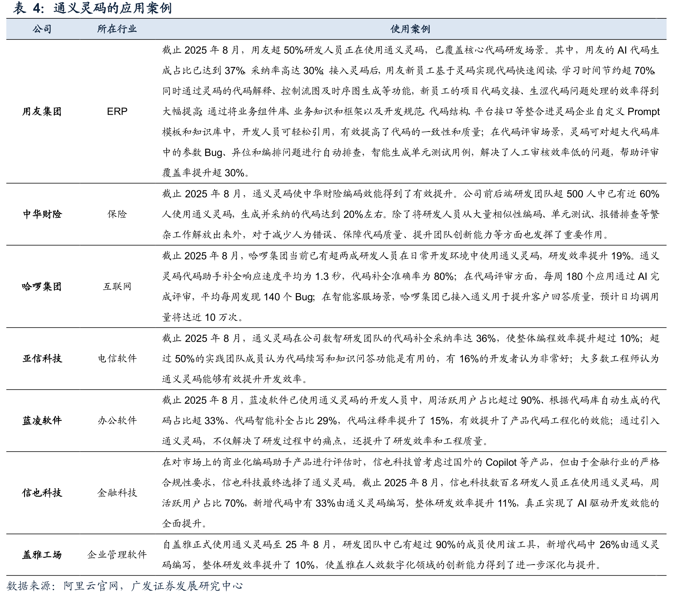Select the 信也科技 company cell
The height and width of the screenshot is (596, 700).
click(42, 493)
